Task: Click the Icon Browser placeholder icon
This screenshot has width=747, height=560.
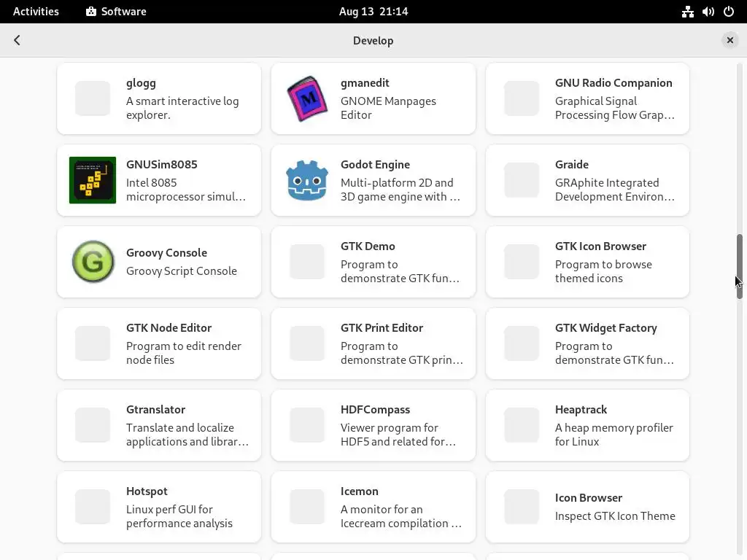Action: click(522, 507)
